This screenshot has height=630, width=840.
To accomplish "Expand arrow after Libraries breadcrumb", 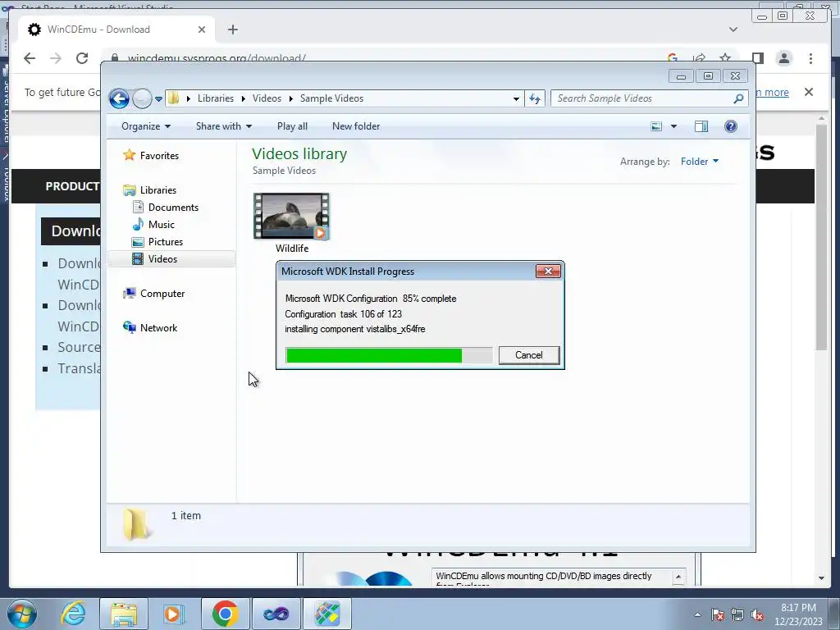I will coord(243,98).
